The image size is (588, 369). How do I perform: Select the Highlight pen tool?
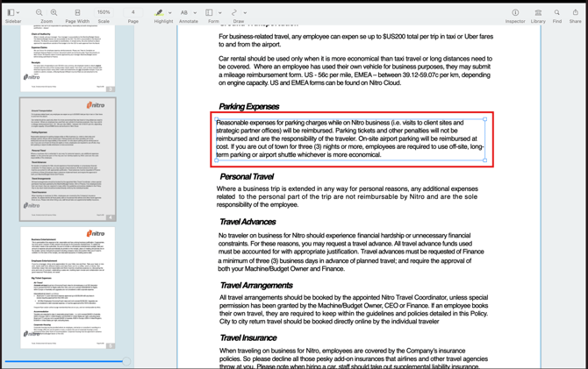point(160,12)
